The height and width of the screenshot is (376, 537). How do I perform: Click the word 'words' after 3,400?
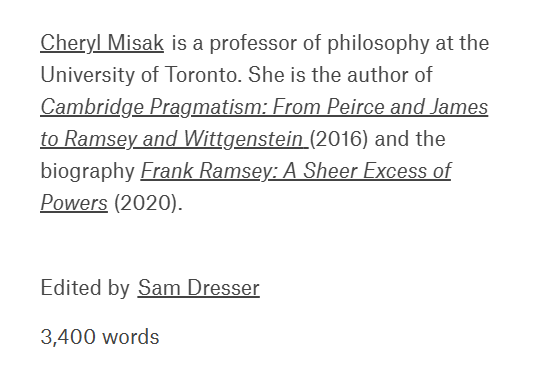point(131,337)
